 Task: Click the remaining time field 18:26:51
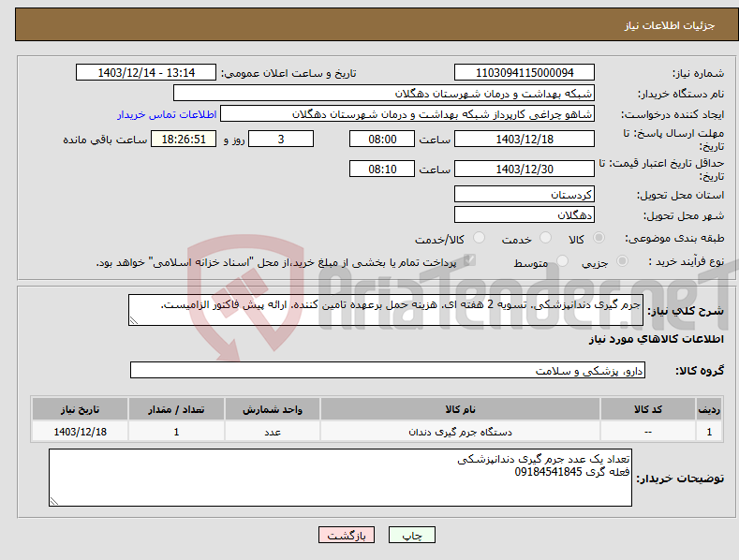coord(184,139)
